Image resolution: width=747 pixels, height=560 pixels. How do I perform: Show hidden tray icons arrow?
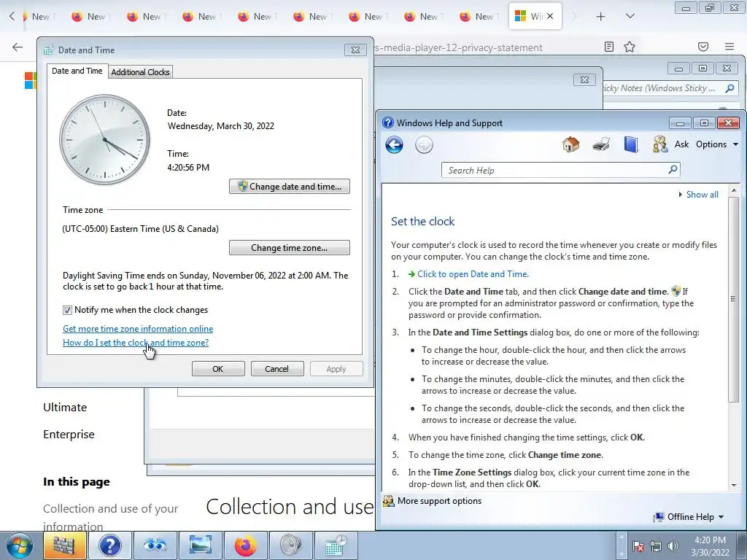click(621, 545)
